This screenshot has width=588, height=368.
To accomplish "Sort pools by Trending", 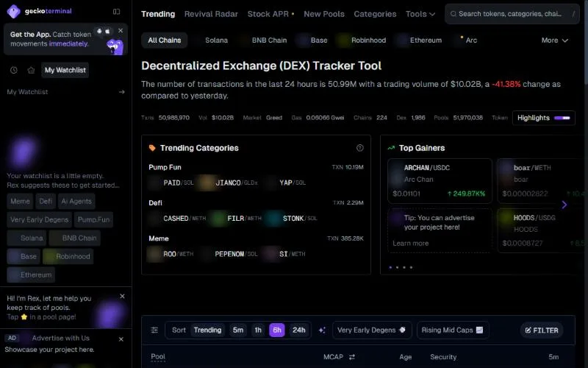I will (207, 330).
